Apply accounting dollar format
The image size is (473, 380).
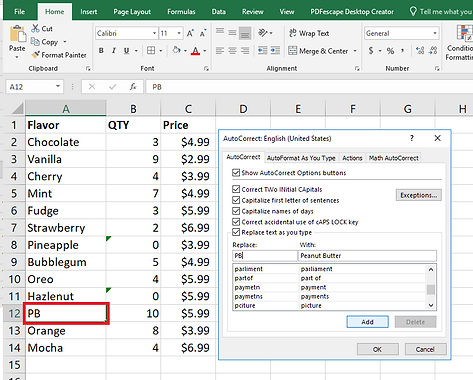[371, 51]
